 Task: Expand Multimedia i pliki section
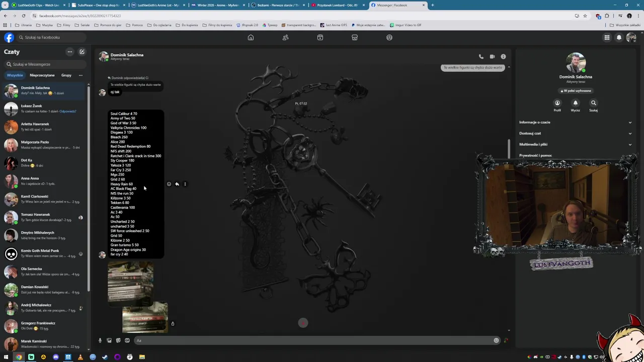tap(575, 144)
